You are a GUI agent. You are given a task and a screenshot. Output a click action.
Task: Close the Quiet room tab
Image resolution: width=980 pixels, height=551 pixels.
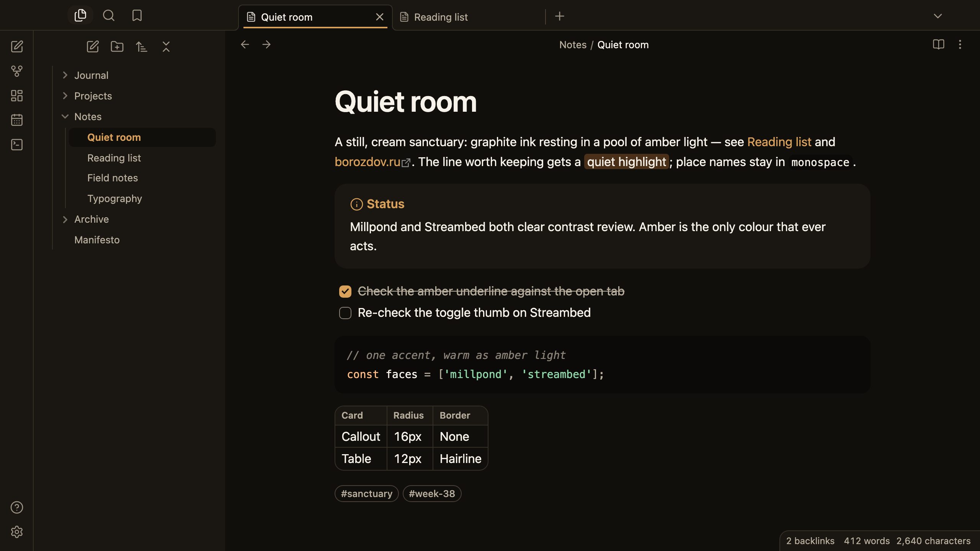click(x=380, y=17)
